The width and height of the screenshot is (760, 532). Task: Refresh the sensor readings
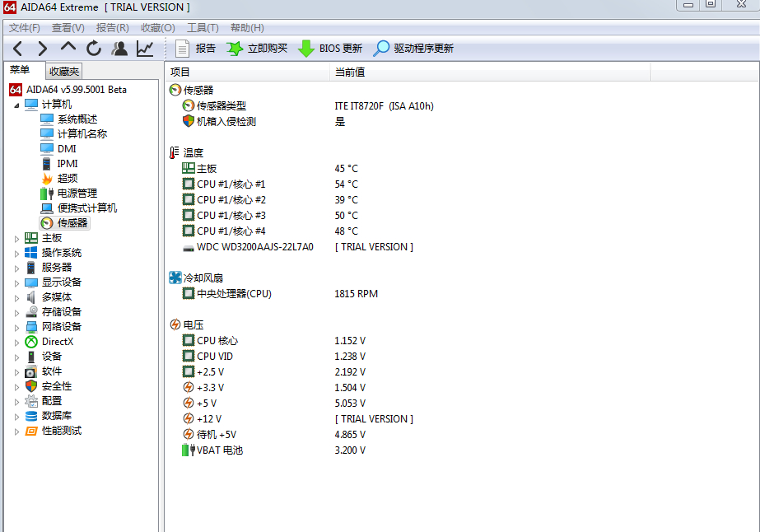(x=94, y=49)
